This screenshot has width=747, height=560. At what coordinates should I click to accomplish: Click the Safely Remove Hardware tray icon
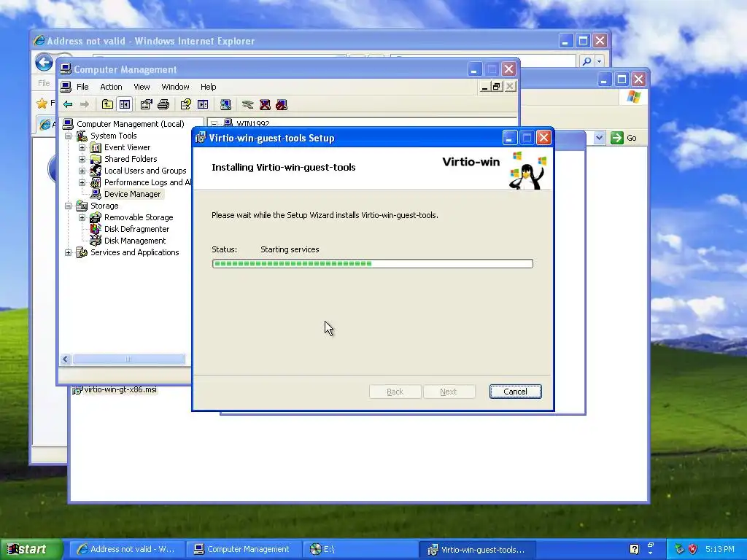point(679,549)
